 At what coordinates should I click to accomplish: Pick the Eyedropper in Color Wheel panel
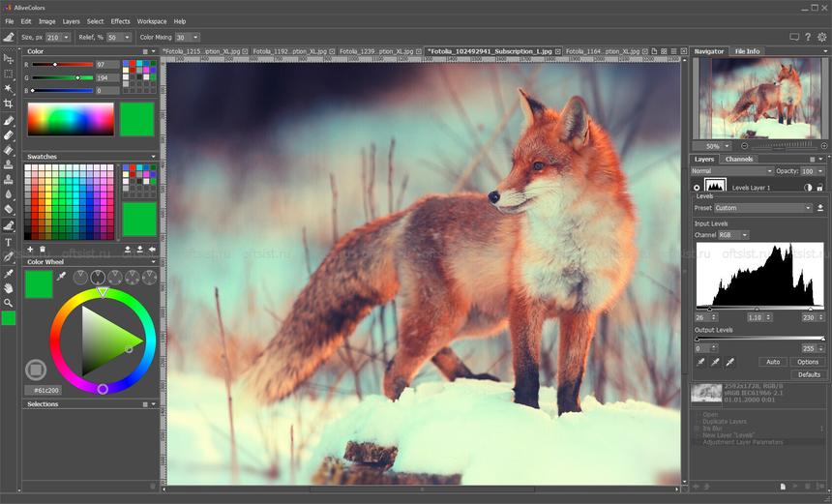click(62, 278)
